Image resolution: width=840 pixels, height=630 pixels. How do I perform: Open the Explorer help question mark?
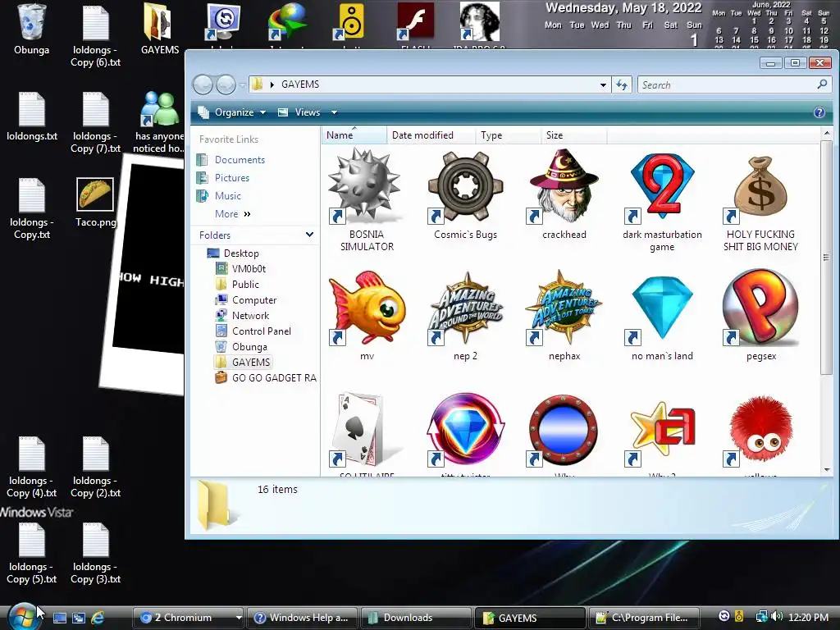(x=819, y=112)
